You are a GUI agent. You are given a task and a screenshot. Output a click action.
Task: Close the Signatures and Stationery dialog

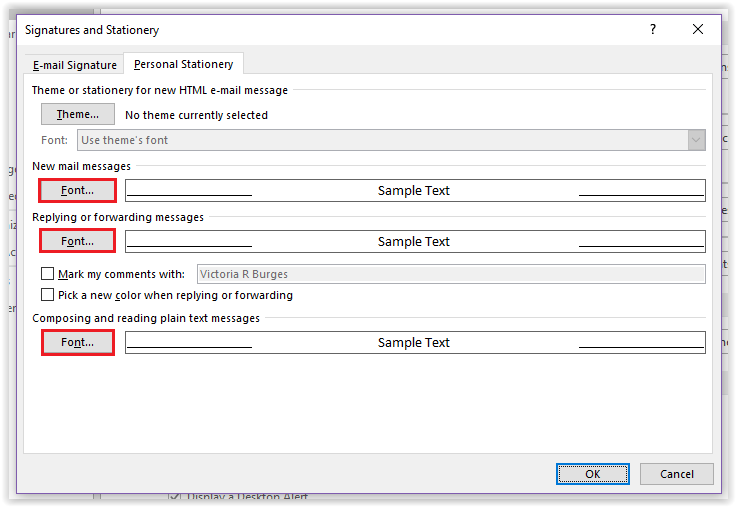(698, 30)
